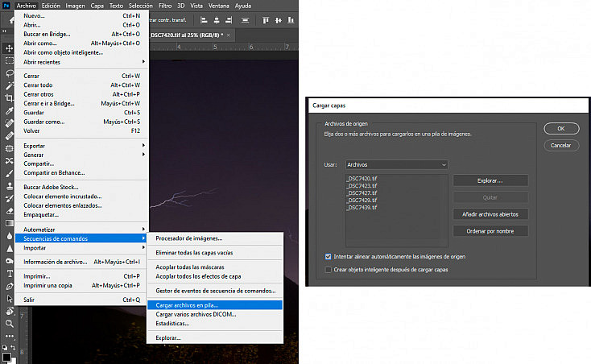Screen dimensions: 591x364
Task: Select the Rectangular Marquee tool
Action: [x=9, y=60]
